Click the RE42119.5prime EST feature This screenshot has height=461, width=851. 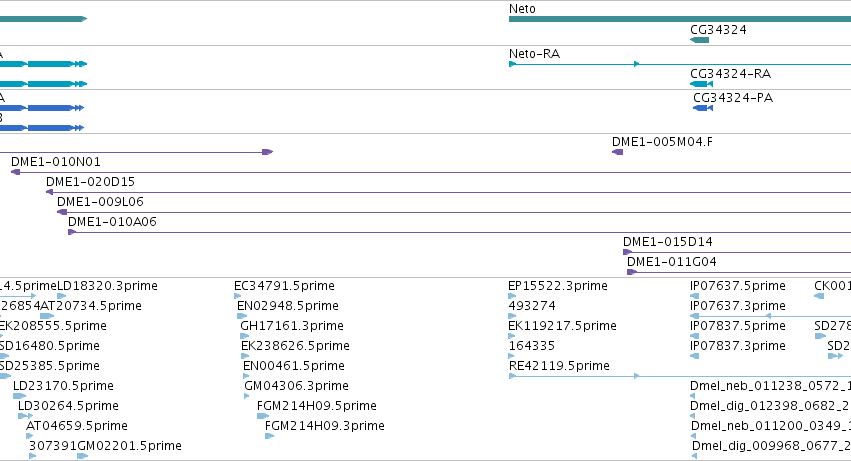pyautogui.click(x=574, y=376)
